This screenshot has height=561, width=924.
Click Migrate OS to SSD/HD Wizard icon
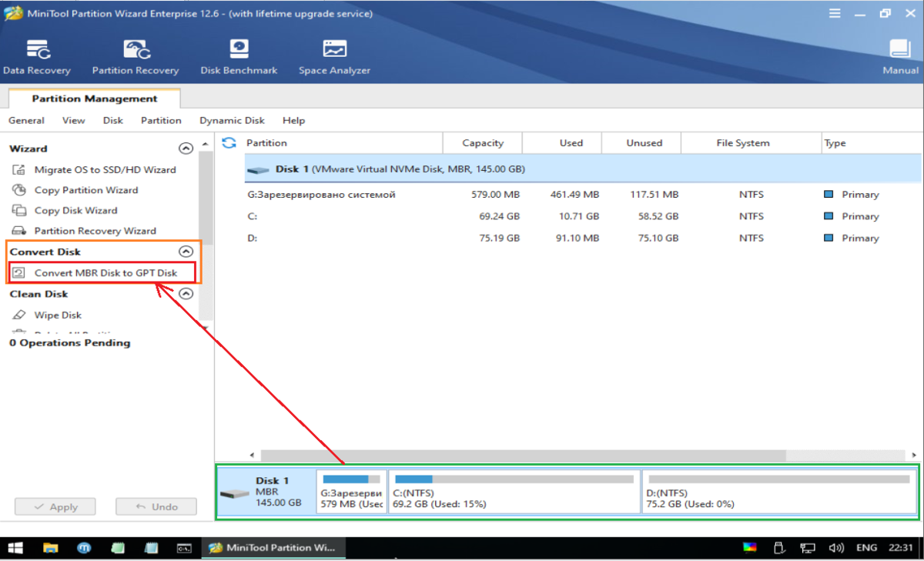coord(19,169)
